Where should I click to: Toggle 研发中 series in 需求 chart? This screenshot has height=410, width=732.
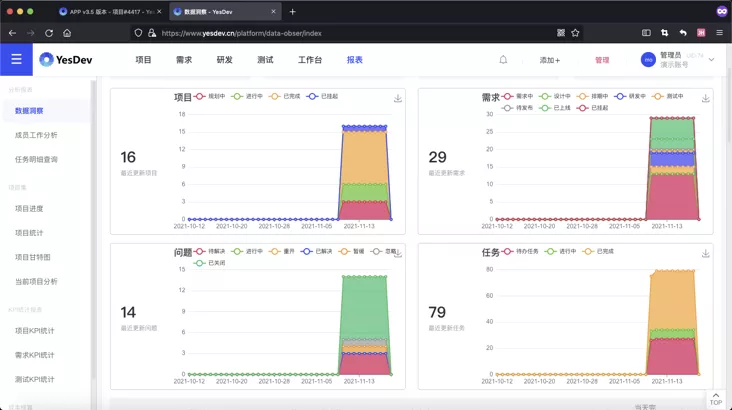pos(630,96)
